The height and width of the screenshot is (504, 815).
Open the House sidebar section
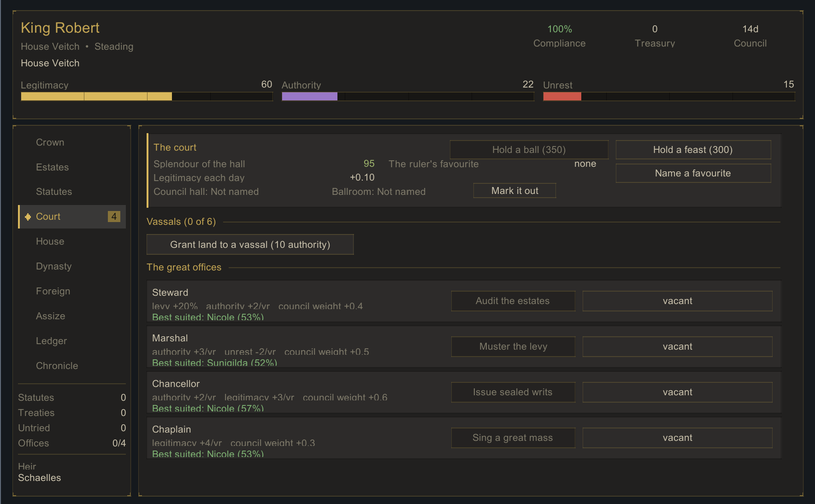pyautogui.click(x=71, y=241)
